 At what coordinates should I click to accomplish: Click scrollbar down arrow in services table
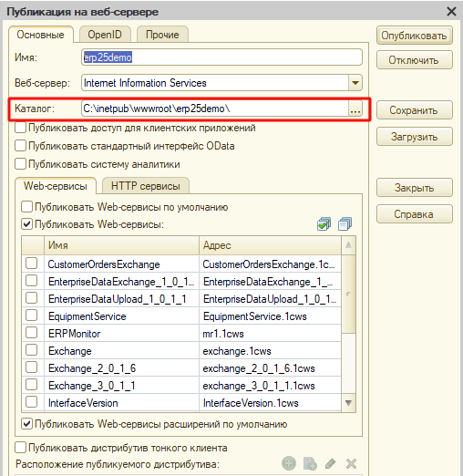(x=348, y=403)
